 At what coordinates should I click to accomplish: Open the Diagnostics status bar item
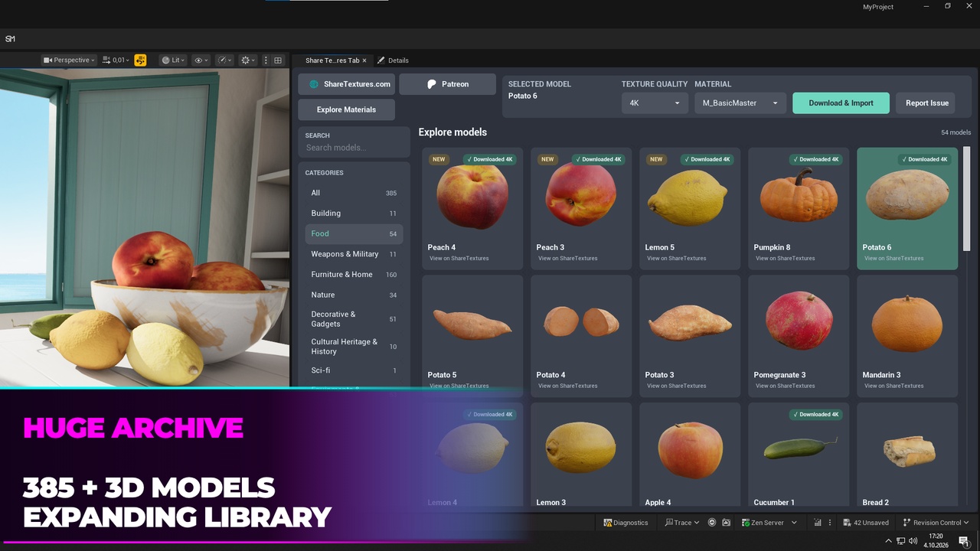click(x=626, y=523)
